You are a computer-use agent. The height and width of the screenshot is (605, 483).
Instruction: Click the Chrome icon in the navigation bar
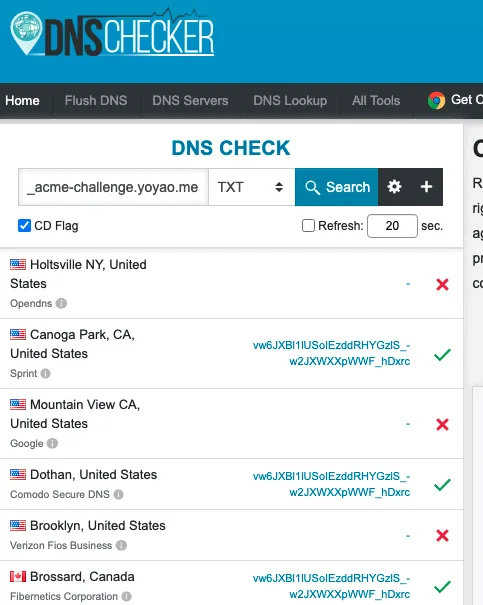click(x=436, y=100)
